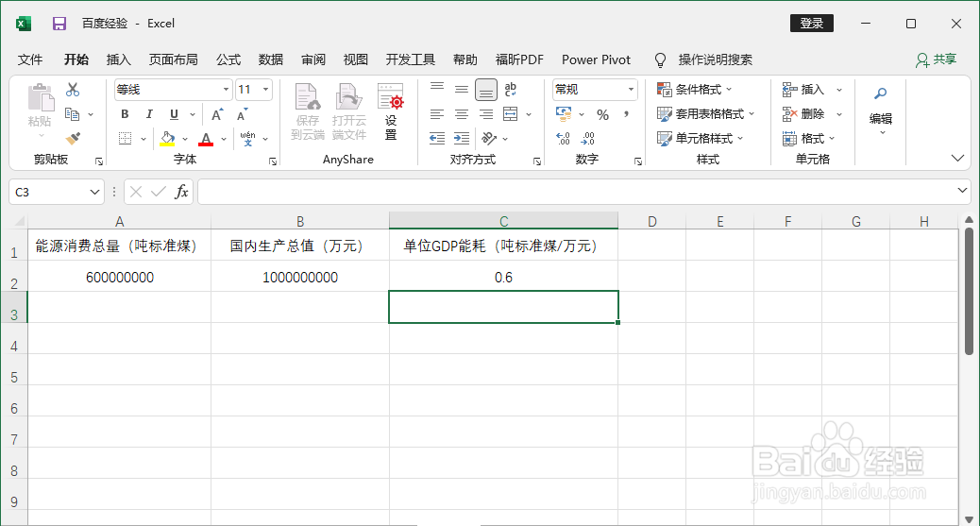Switch to 公式 tab

coord(228,60)
